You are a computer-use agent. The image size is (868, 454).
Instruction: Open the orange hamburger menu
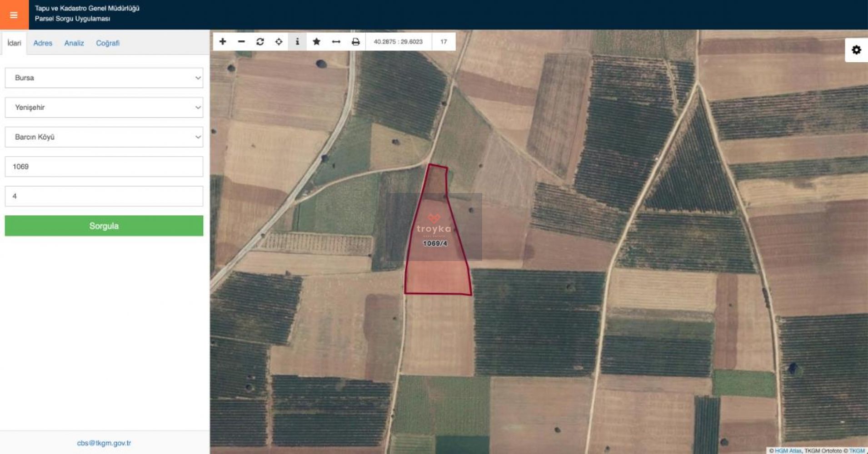pyautogui.click(x=14, y=15)
